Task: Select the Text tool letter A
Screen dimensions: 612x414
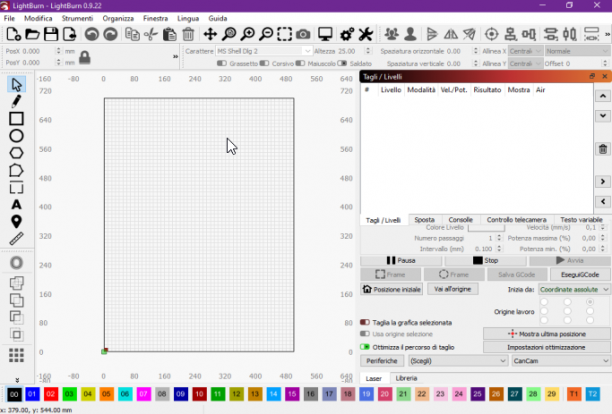Action: [16, 204]
